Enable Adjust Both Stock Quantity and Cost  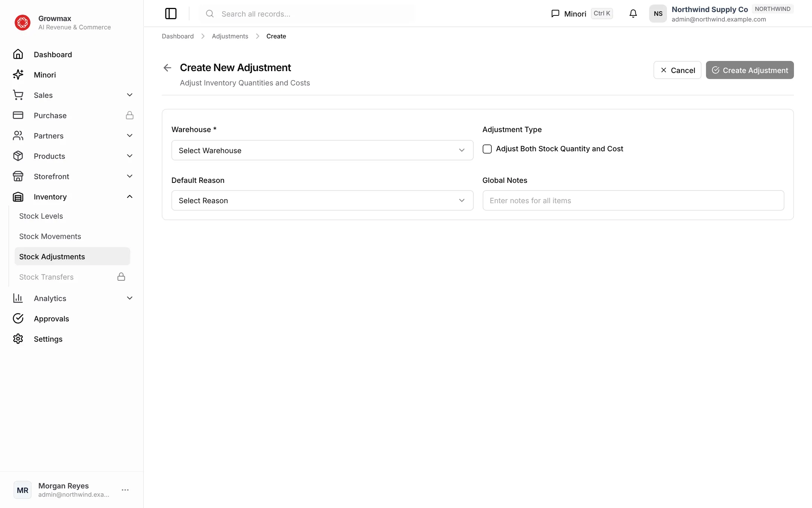tap(487, 149)
